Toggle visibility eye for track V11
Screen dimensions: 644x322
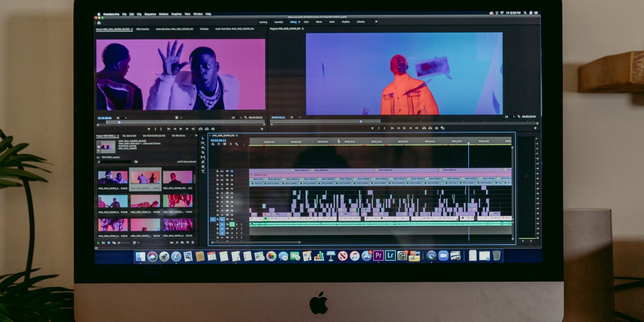(x=232, y=176)
